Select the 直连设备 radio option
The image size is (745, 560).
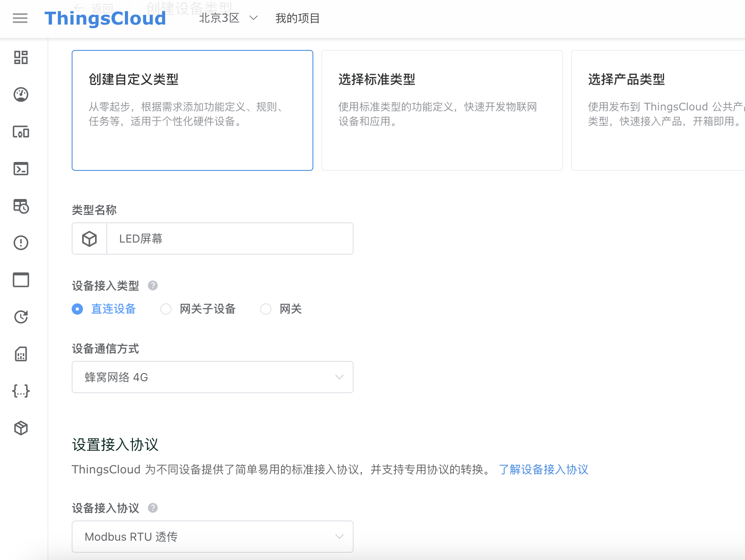click(x=104, y=309)
